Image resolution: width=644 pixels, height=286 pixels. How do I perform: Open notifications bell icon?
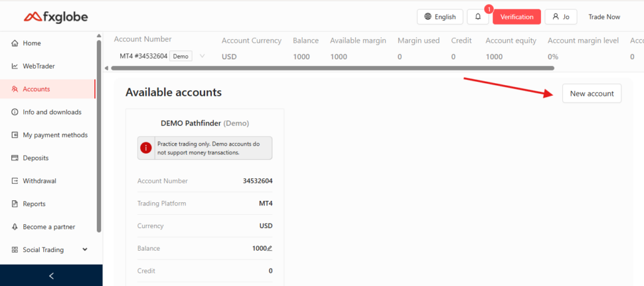coord(478,17)
